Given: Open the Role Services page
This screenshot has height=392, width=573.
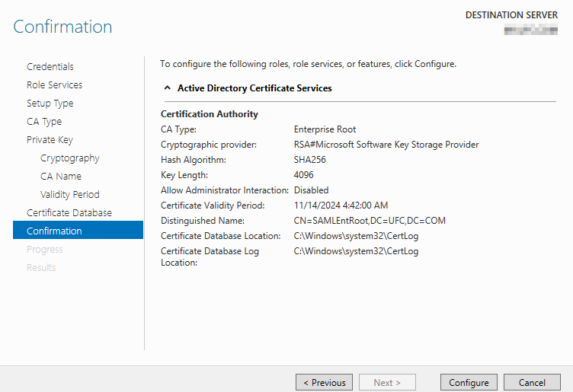Looking at the screenshot, I should click(54, 85).
